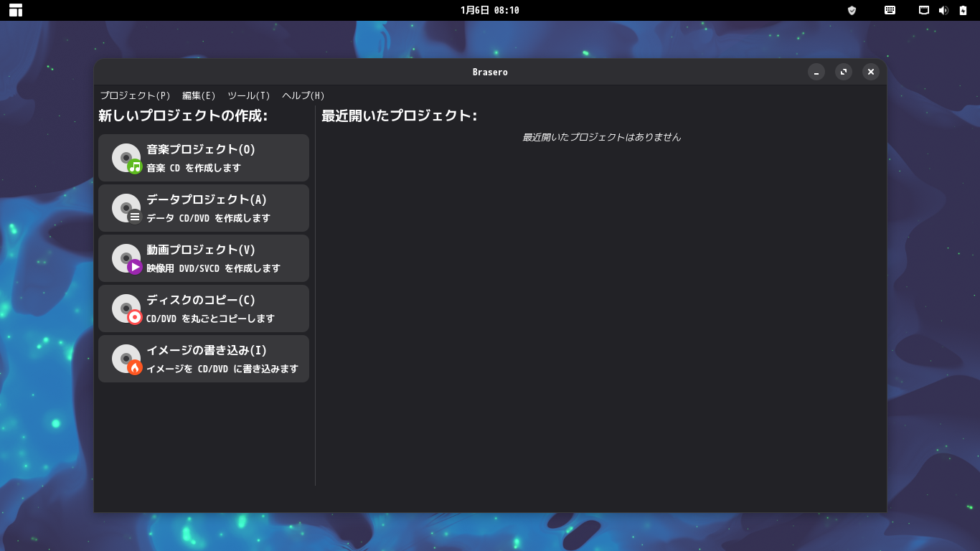Open the プロジェクト(P) menu
980x551 pixels.
coord(135,95)
